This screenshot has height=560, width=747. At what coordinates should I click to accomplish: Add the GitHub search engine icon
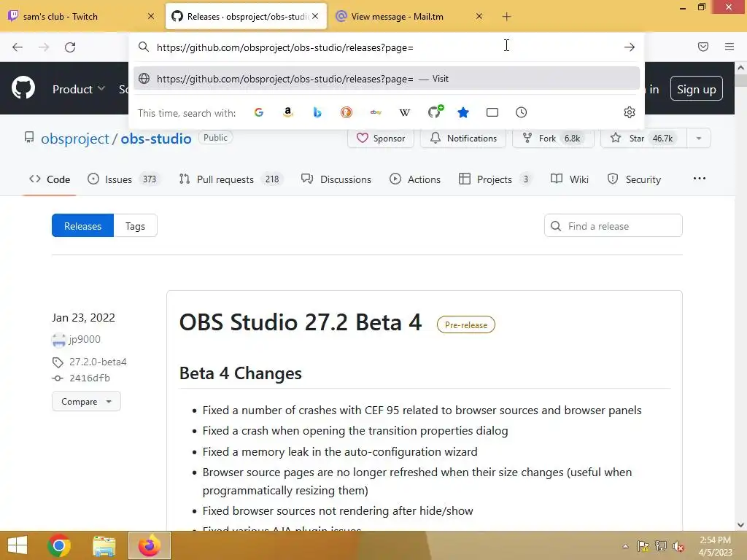pos(435,112)
